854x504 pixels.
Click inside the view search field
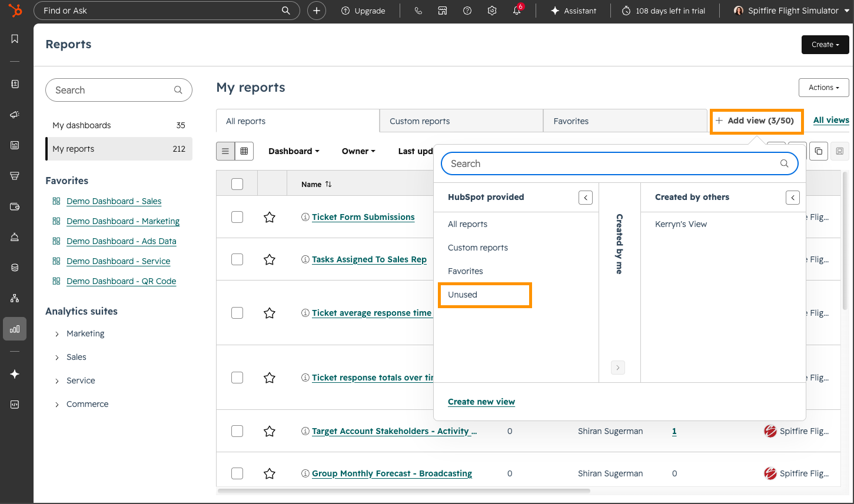pos(618,163)
